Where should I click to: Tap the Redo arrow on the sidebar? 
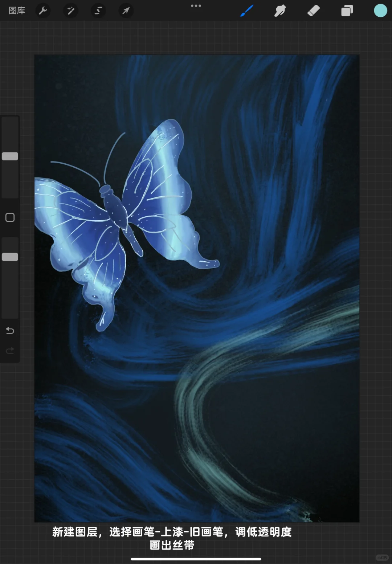click(x=10, y=350)
